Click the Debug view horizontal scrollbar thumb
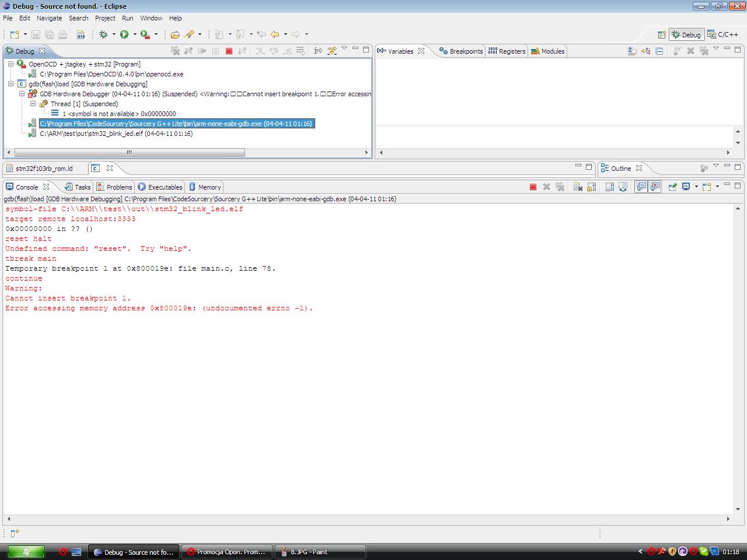The width and height of the screenshot is (747, 560). (130, 152)
